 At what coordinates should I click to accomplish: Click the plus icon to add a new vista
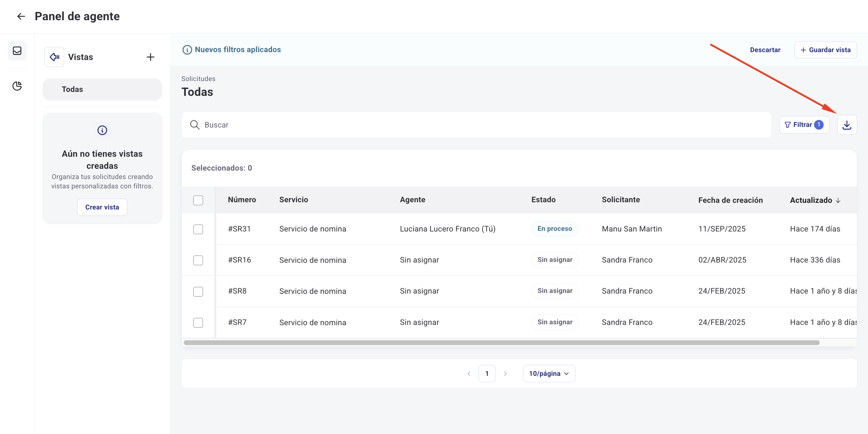coord(150,57)
